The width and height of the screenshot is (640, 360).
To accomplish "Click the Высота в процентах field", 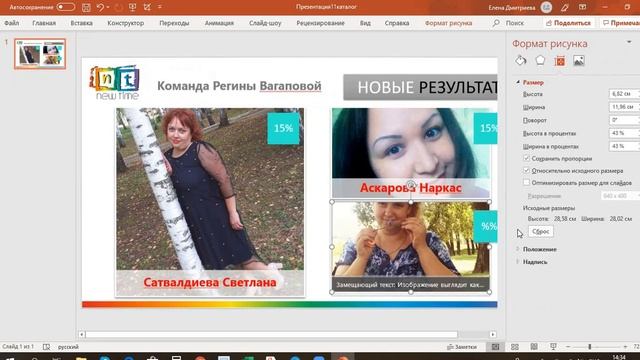I will [624, 133].
